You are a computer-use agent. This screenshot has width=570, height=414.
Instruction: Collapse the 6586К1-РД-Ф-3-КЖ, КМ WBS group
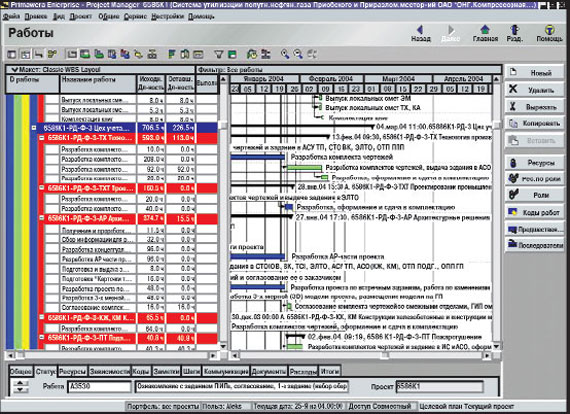42,317
